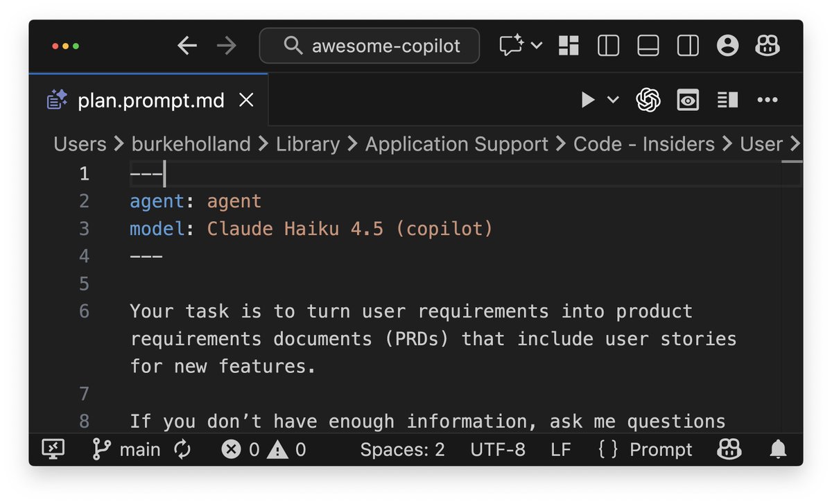
Task: Toggle the primary side bar
Action: [608, 46]
